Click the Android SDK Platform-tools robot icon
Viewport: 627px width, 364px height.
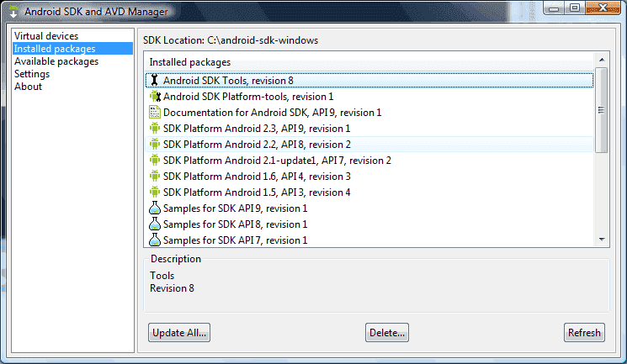[x=155, y=97]
